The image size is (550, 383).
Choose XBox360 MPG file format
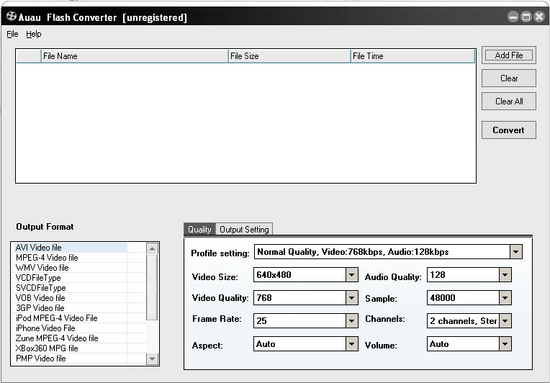[70, 349]
